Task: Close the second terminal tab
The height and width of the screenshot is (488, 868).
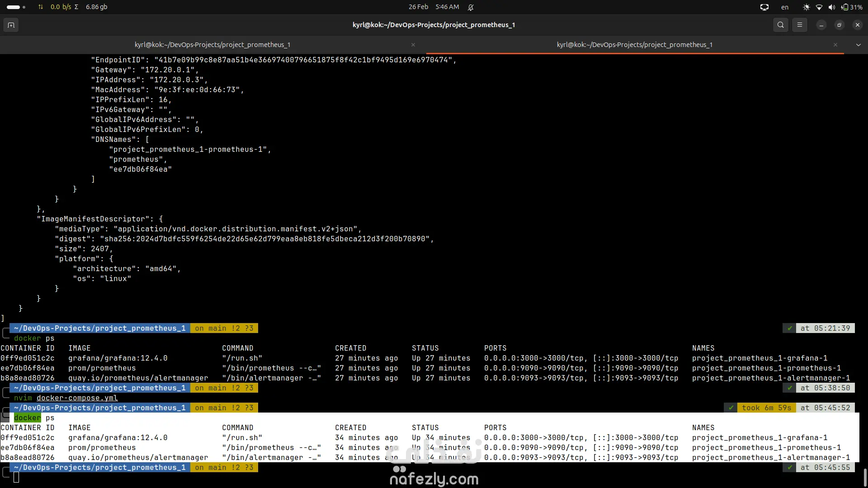Action: coord(835,45)
